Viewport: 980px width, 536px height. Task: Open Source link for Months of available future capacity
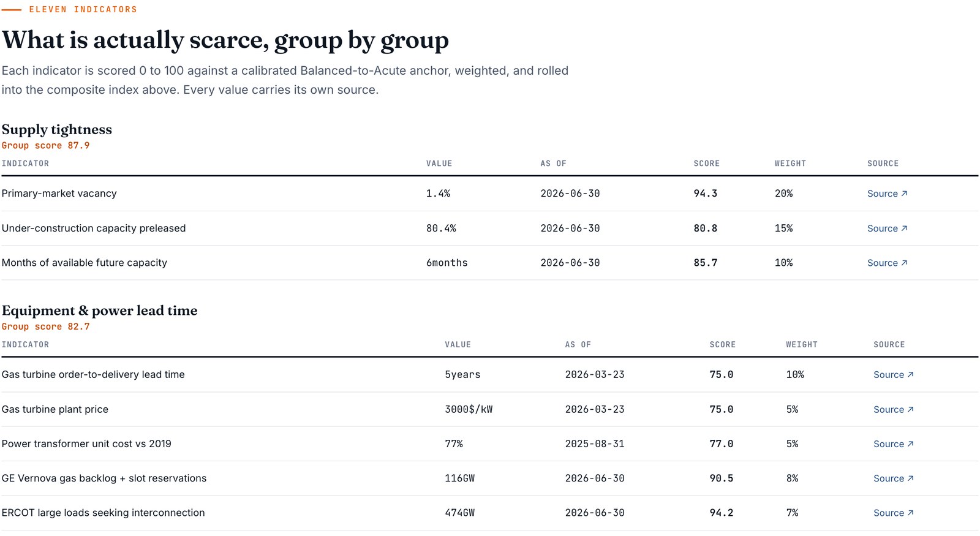pyautogui.click(x=887, y=263)
